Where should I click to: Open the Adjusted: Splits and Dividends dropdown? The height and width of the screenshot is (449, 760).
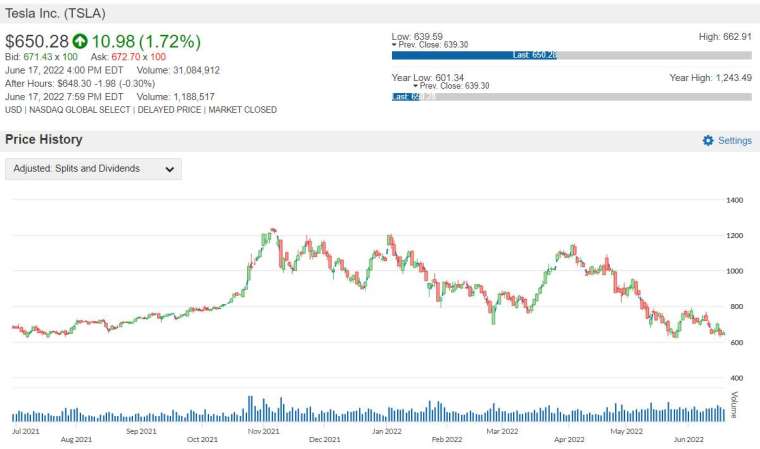(x=94, y=169)
